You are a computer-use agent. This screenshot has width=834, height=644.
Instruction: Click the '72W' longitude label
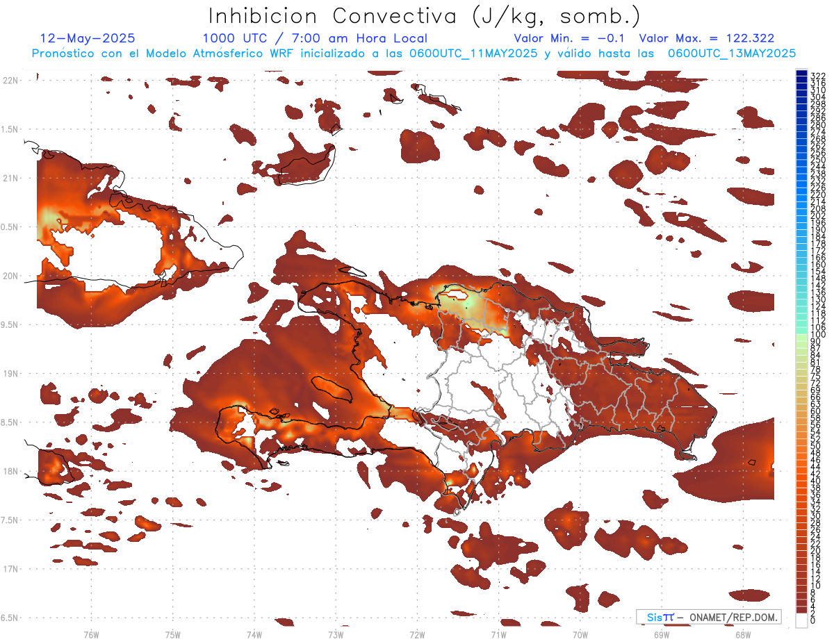point(417,634)
